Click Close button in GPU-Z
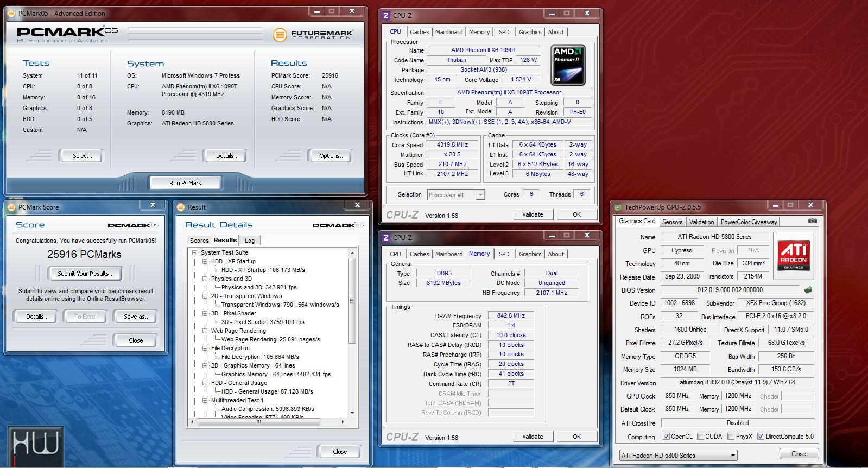Screen dimensions: 868x468 (799, 454)
